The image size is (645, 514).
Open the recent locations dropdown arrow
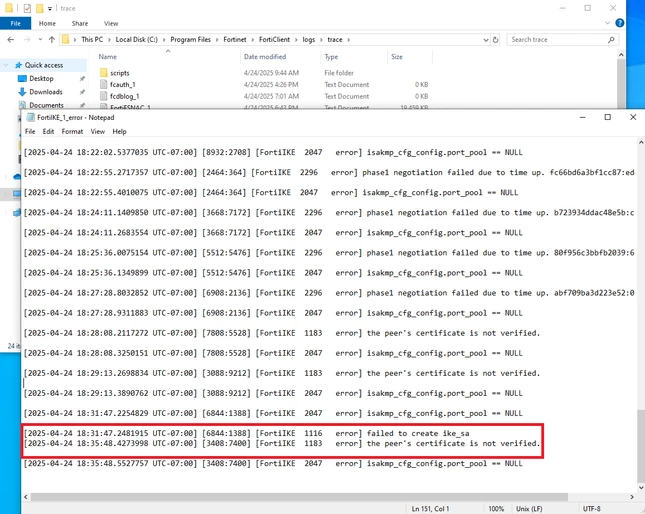[x=40, y=39]
